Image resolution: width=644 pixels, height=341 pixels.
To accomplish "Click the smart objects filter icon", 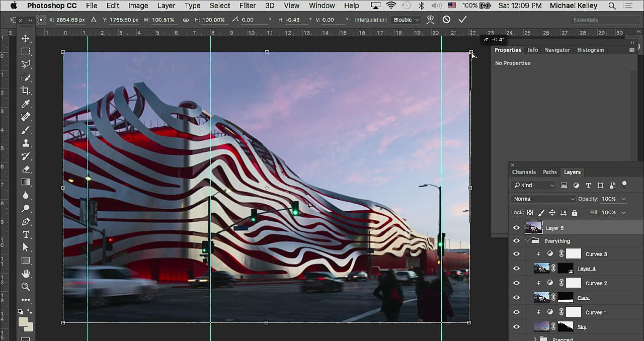I will click(x=612, y=186).
